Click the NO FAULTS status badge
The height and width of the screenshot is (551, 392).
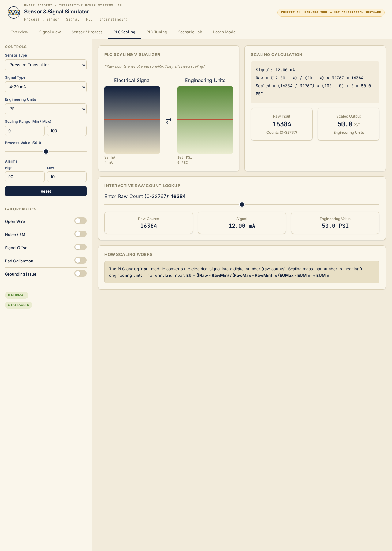[x=19, y=305]
